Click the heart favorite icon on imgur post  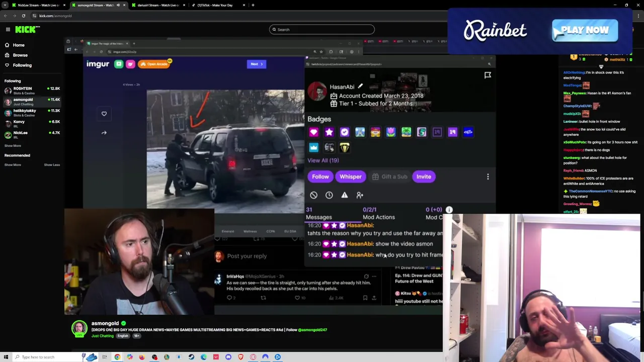tap(104, 114)
